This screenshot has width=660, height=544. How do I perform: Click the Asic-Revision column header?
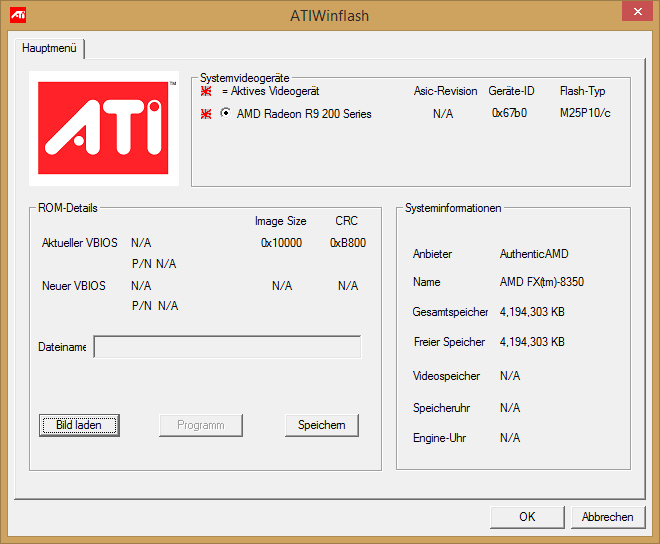[x=445, y=91]
